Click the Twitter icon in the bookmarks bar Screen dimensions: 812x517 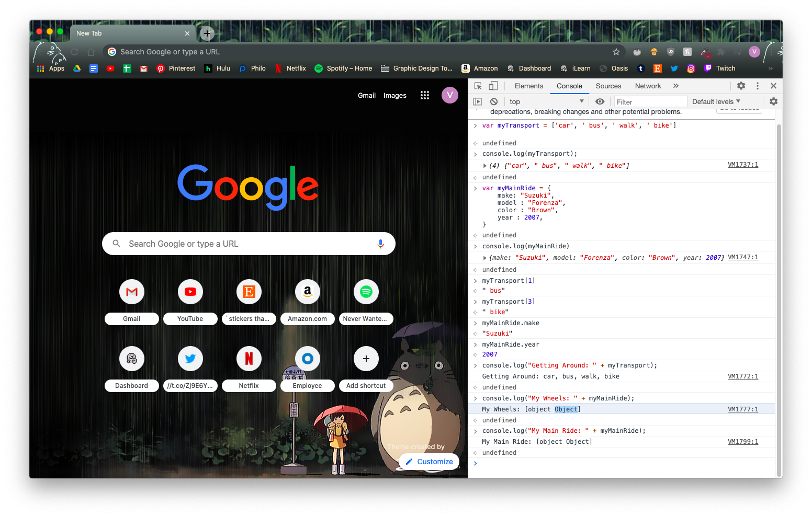click(x=674, y=68)
